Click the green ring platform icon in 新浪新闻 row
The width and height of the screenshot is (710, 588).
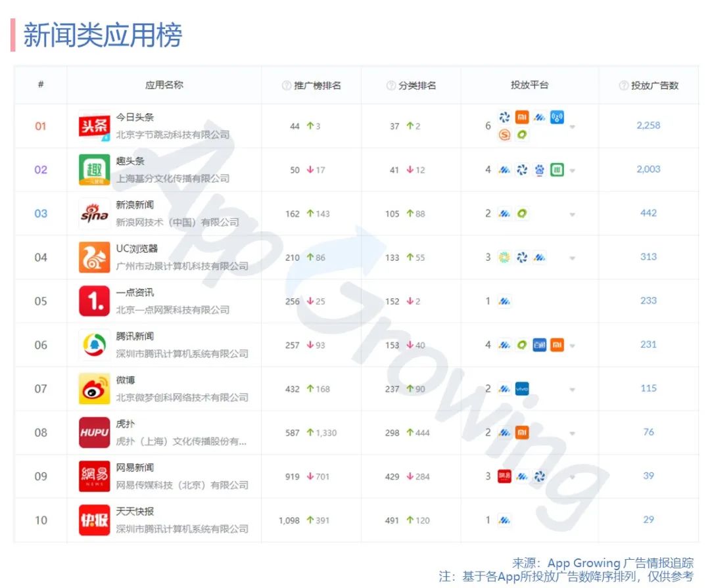522,214
